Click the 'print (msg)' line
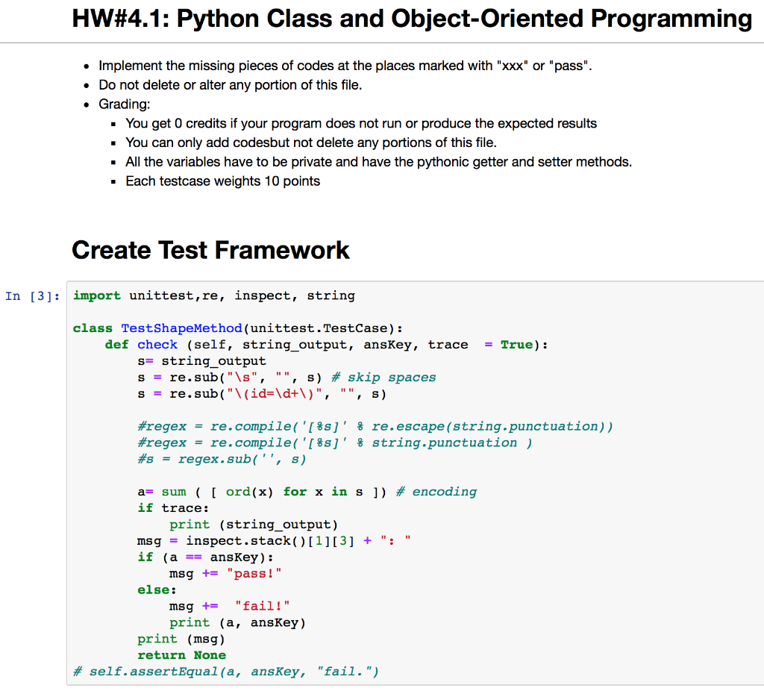The width and height of the screenshot is (764, 700). point(181,639)
